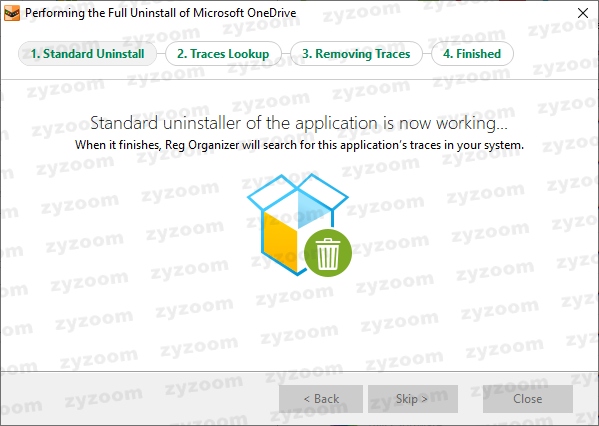Click the heading 'Standard uninstaller of the application'

234,123
